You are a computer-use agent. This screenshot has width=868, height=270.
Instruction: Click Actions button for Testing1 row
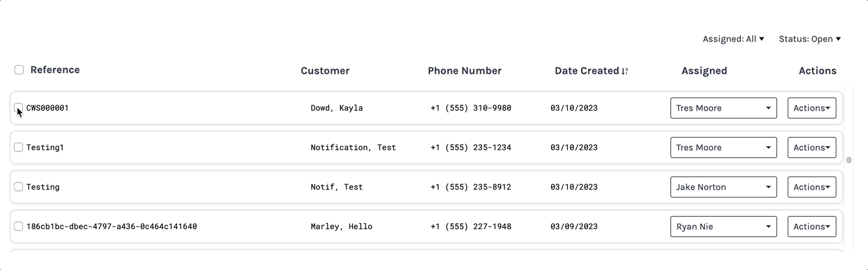(x=811, y=148)
